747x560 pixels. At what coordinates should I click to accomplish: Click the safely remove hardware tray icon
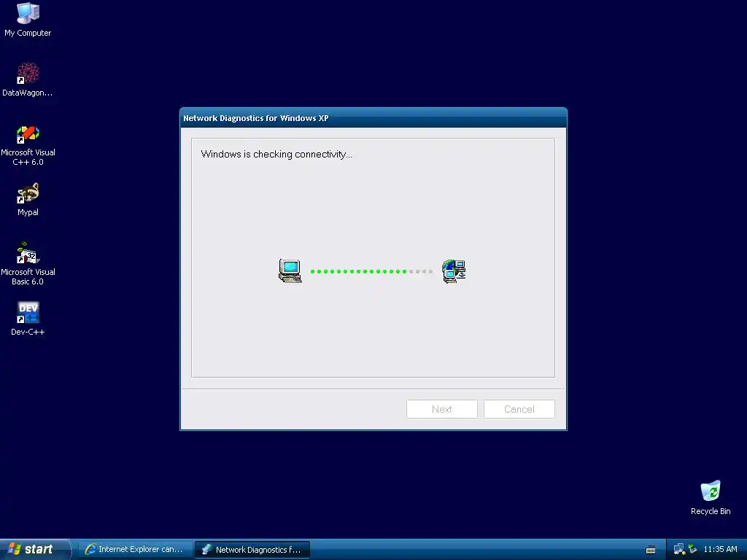692,550
